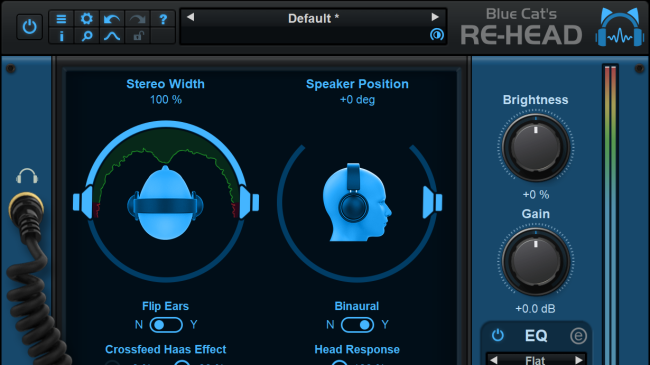Toggle the EQ power button
Viewport: 650px width, 365px height.
click(497, 335)
